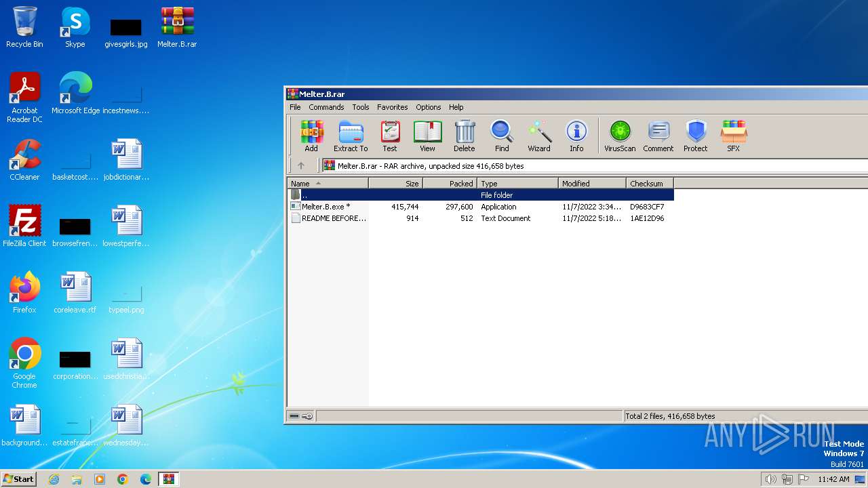Viewport: 868px width, 488px height.
Task: Select usedchristia... Word document on desktop
Action: click(x=126, y=359)
